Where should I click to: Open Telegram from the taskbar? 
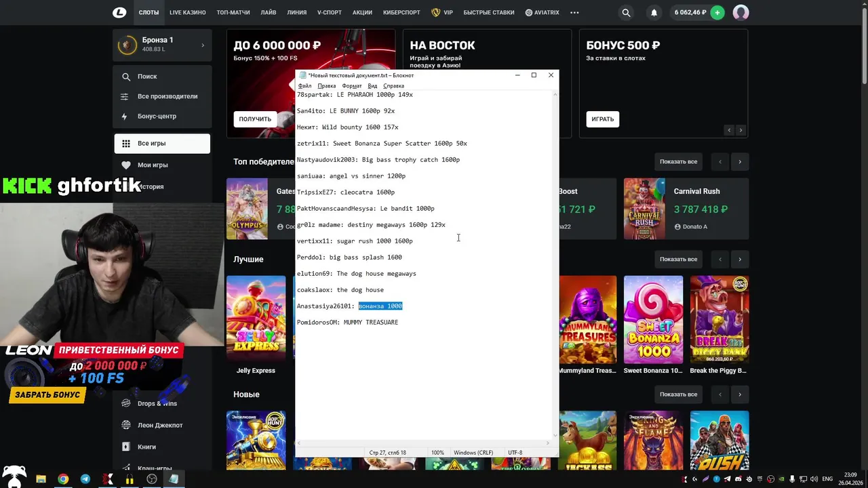pos(85,479)
